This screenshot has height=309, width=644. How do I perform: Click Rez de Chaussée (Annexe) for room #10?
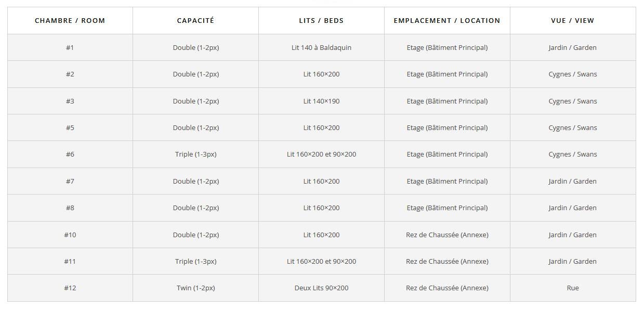coord(447,235)
